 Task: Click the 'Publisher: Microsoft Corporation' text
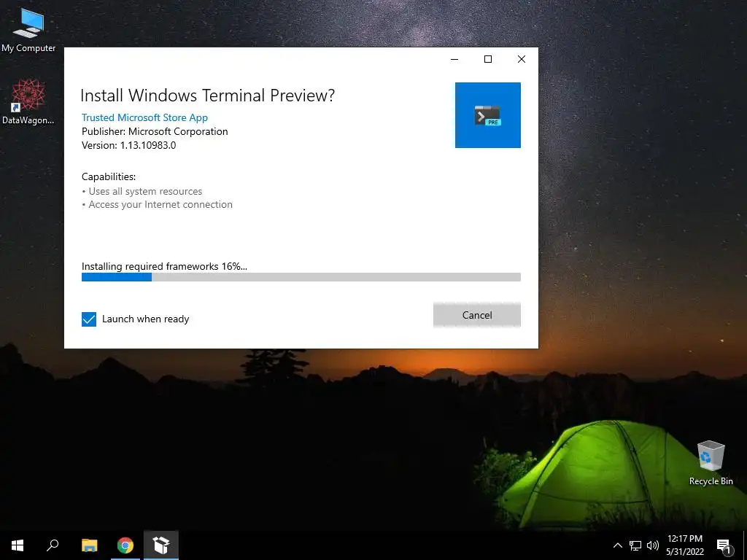[x=155, y=131]
